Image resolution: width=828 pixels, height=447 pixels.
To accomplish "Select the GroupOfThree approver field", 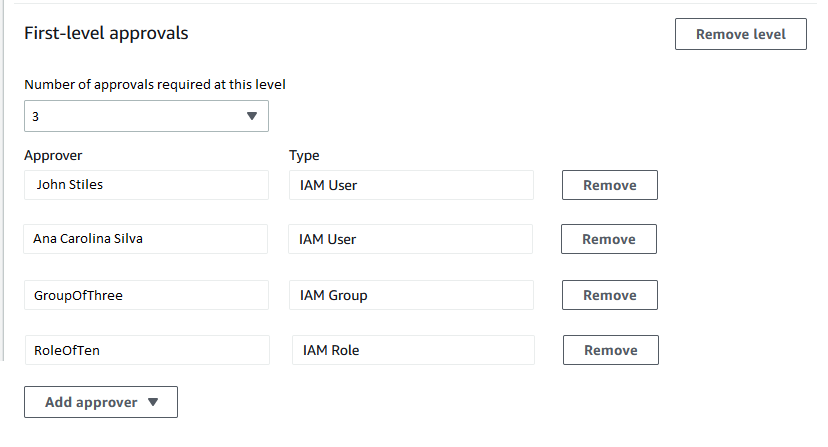I will coord(146,295).
